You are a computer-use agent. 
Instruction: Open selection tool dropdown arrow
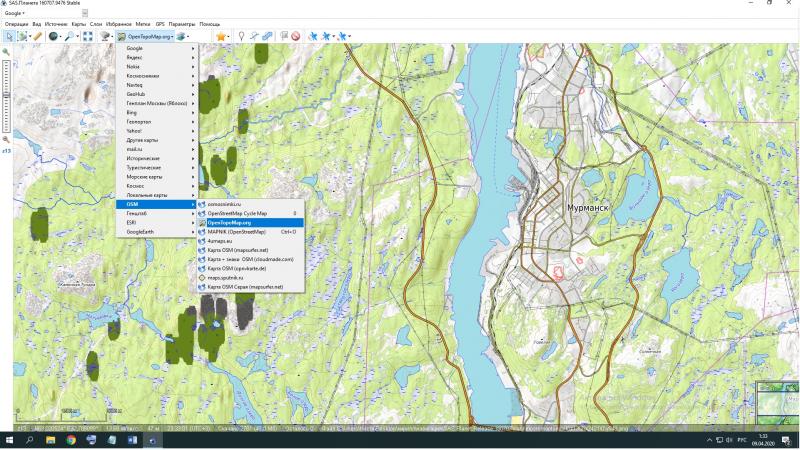30,36
